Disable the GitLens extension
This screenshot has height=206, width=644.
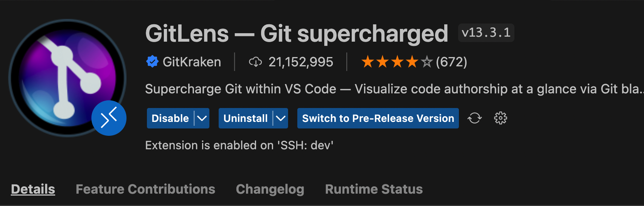pos(170,118)
